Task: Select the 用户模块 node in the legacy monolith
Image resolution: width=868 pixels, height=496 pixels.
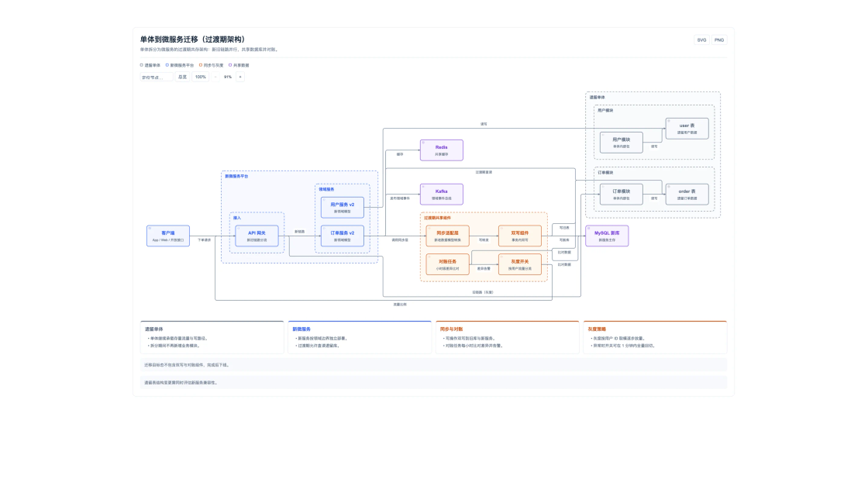Action: (621, 143)
